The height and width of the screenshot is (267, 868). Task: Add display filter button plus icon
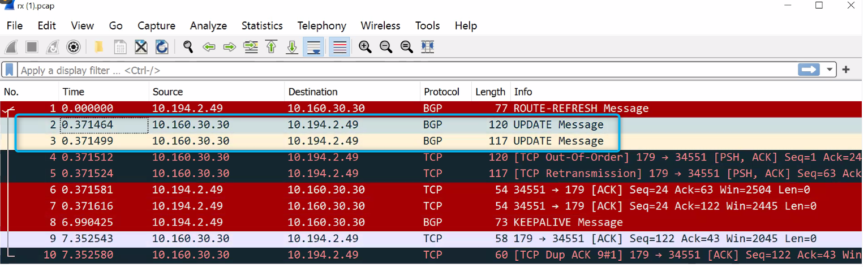coord(846,70)
